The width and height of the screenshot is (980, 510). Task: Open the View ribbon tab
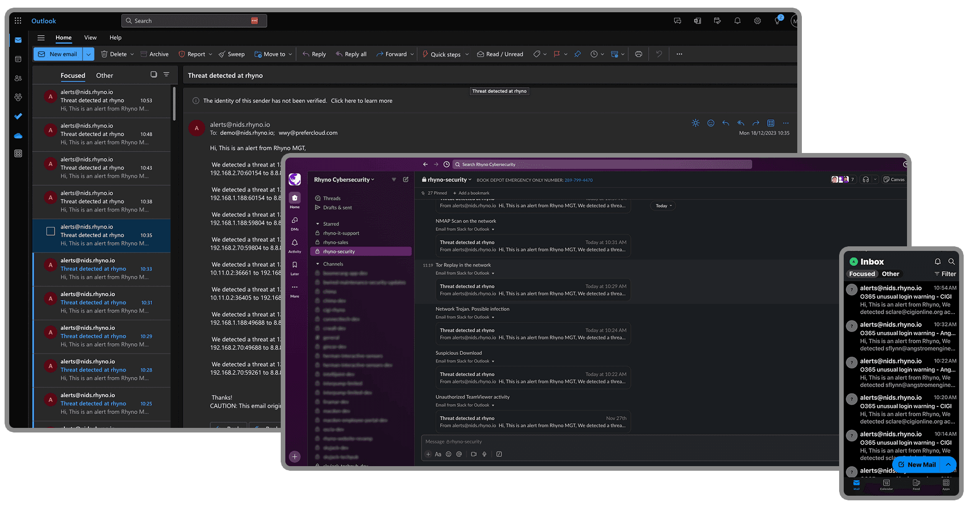[x=90, y=38]
